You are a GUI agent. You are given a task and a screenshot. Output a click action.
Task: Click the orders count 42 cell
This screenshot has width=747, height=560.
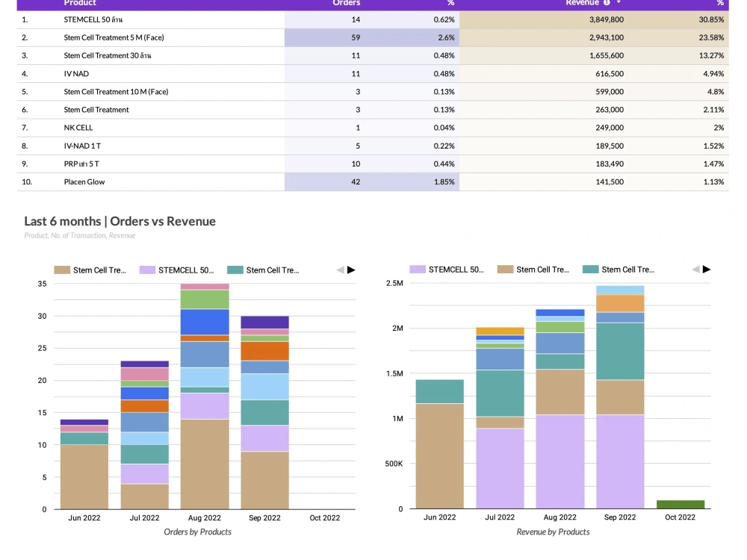point(356,182)
